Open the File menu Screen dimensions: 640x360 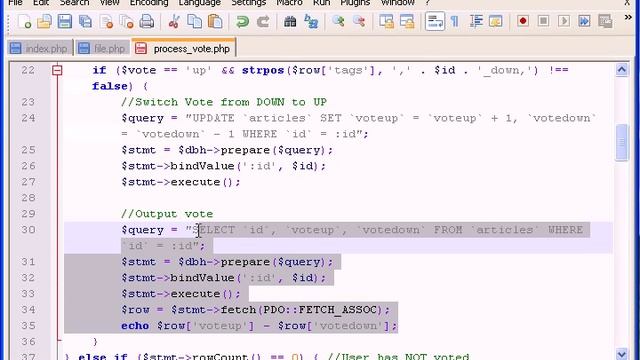(x=16, y=2)
